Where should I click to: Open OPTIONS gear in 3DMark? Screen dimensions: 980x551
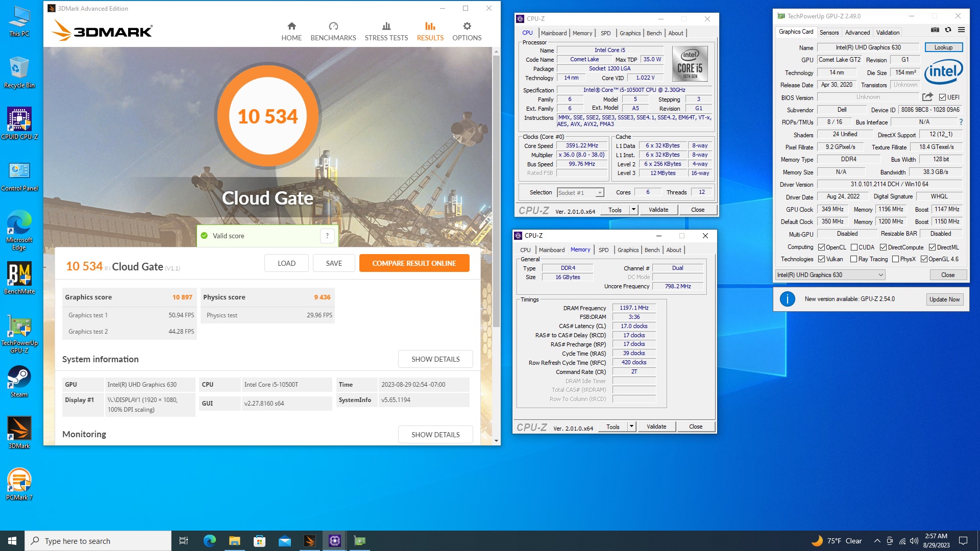pyautogui.click(x=467, y=31)
